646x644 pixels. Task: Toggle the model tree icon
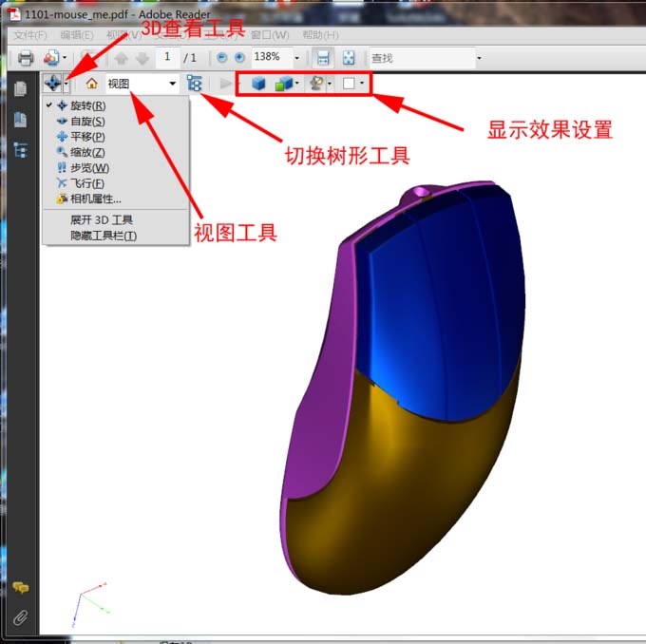click(195, 84)
